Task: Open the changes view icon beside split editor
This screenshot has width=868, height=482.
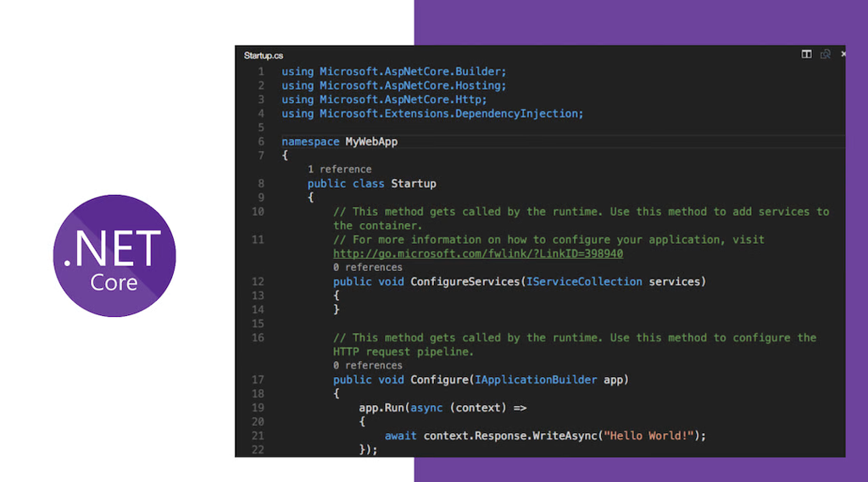Action: 826,54
